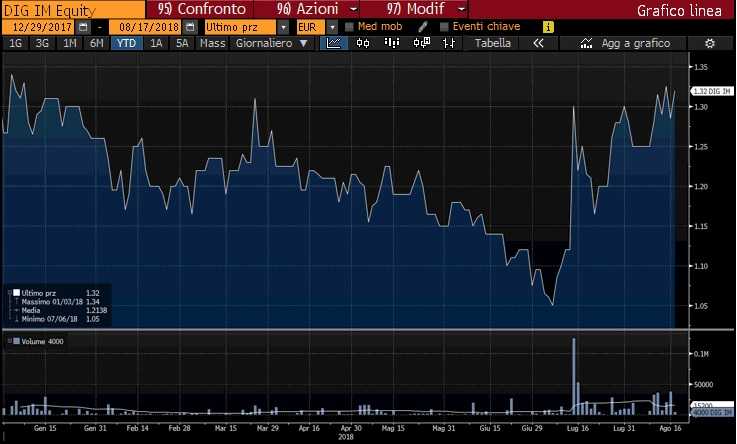Image resolution: width=737 pixels, height=444 pixels.
Task: Click the Ago 16 date axis label
Action: pos(670,428)
